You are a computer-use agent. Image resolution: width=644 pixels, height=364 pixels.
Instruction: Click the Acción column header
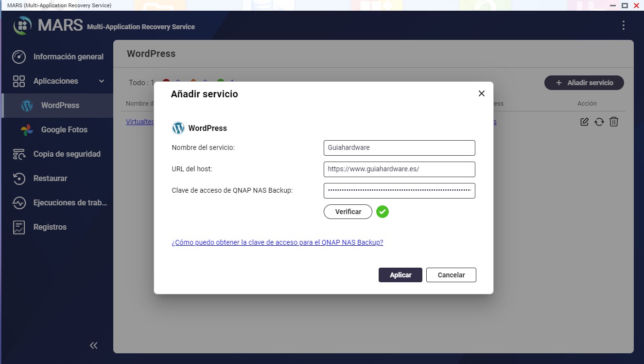[x=587, y=103]
